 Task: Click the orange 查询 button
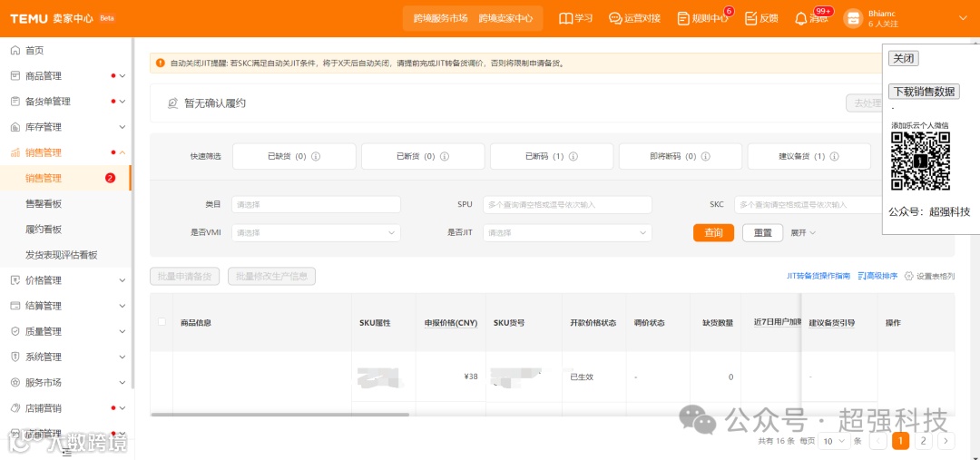point(714,232)
